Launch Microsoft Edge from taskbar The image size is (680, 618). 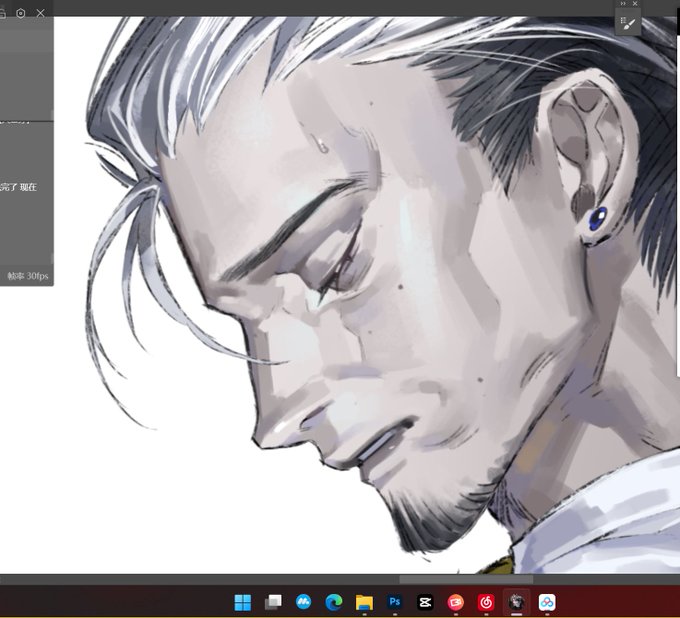click(333, 602)
